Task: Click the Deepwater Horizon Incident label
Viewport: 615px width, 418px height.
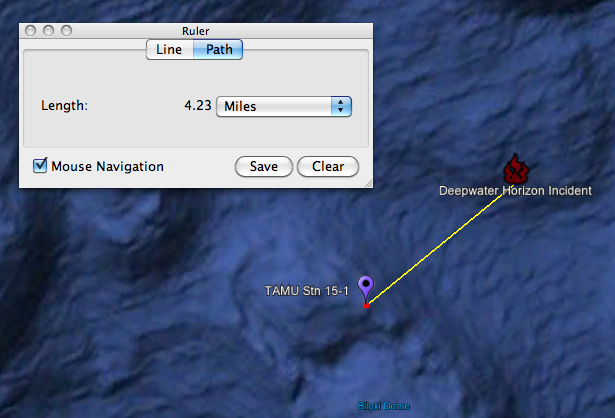Action: (515, 191)
